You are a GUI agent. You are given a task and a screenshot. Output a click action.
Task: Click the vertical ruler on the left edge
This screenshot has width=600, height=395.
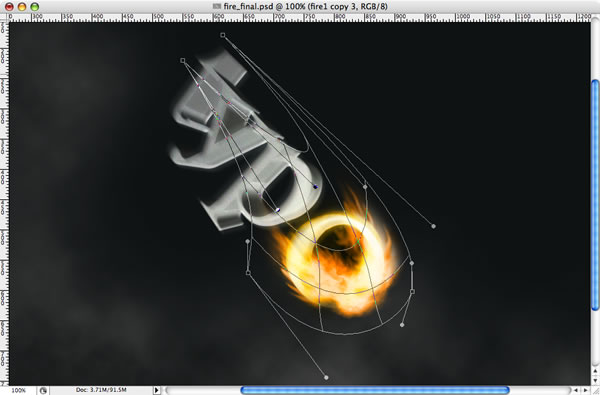[x=4, y=203]
